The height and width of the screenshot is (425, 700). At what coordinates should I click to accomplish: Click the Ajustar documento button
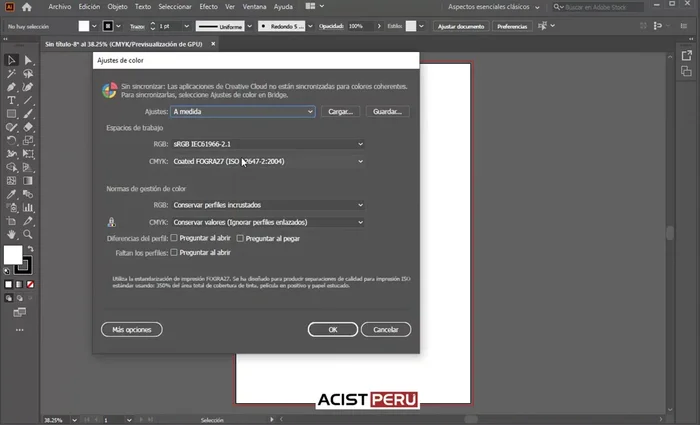click(x=461, y=26)
